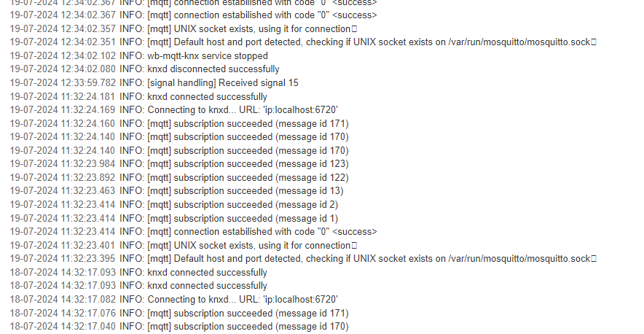Image resolution: width=644 pixels, height=334 pixels.
Task: Click the subscription succeeded message id 2 line
Action: 174,204
